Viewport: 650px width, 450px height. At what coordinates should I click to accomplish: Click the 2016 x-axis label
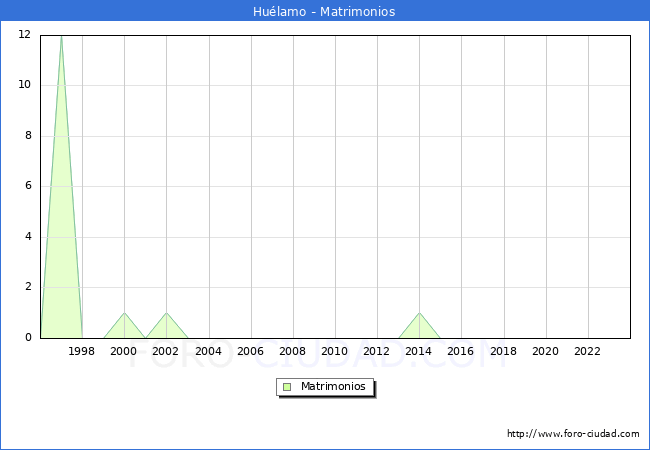pyautogui.click(x=461, y=352)
